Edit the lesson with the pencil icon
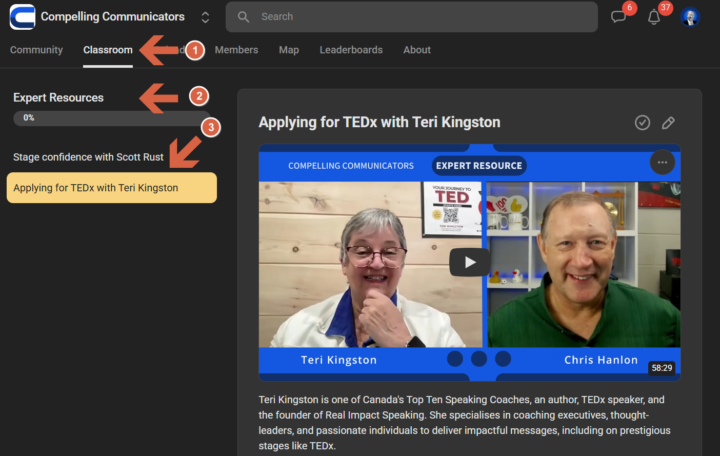The image size is (720, 456). pyautogui.click(x=668, y=123)
